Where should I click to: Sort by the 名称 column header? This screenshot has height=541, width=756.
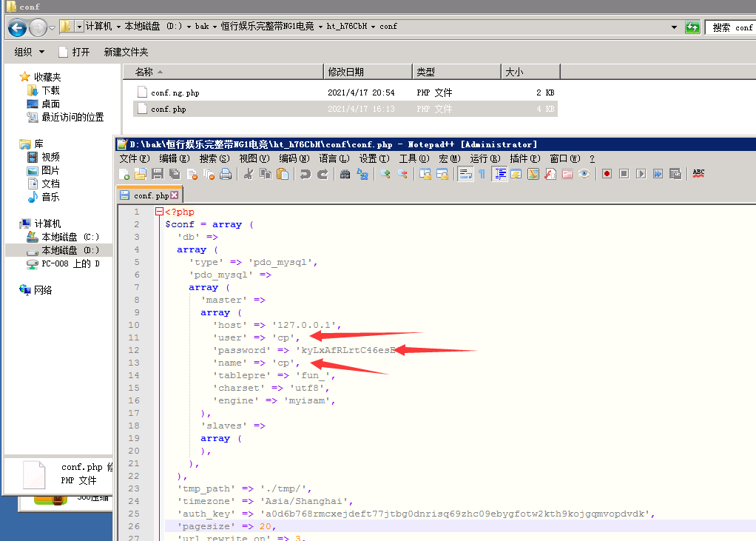coord(223,72)
